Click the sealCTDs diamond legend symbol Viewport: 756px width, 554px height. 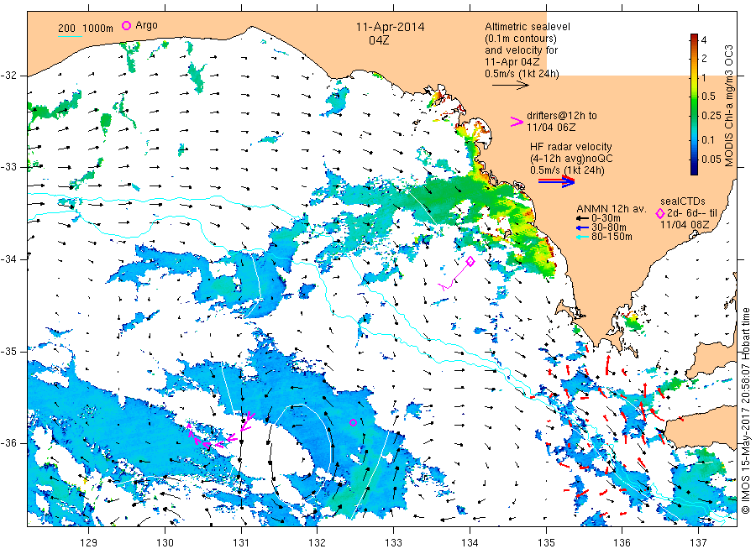coord(660,213)
